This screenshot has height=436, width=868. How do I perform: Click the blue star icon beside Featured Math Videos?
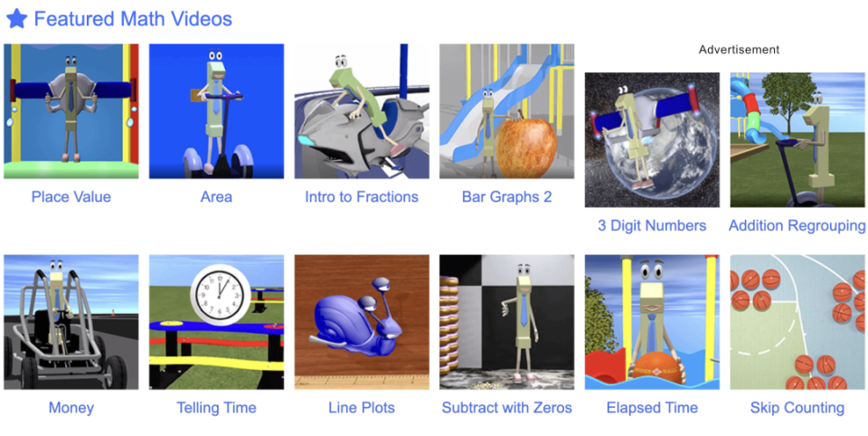(16, 19)
